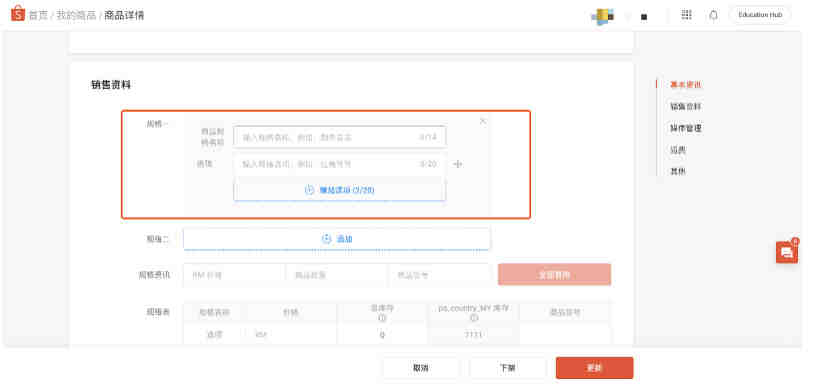Focus the 商品规格名称 input field
813x386 pixels.
click(340, 137)
